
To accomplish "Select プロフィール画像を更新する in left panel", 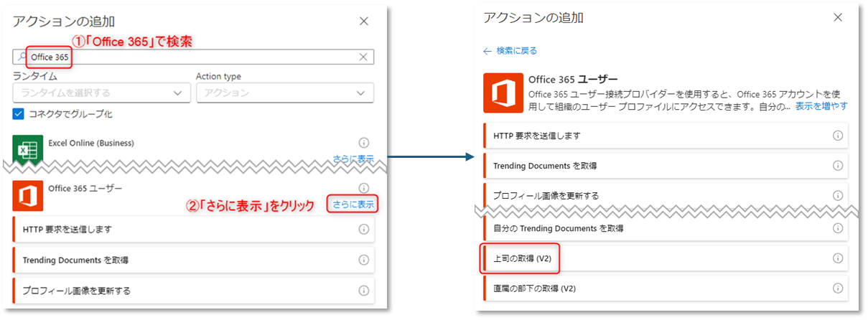I will tap(193, 291).
